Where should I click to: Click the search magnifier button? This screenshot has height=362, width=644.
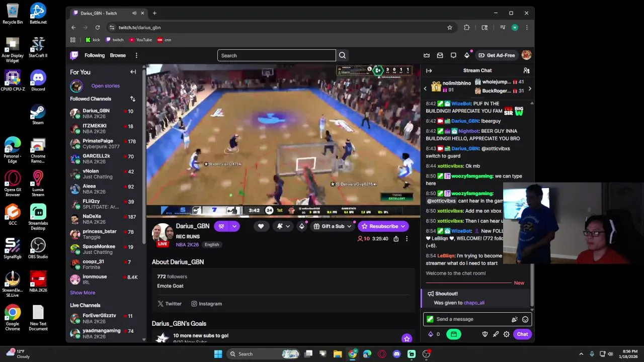342,55
